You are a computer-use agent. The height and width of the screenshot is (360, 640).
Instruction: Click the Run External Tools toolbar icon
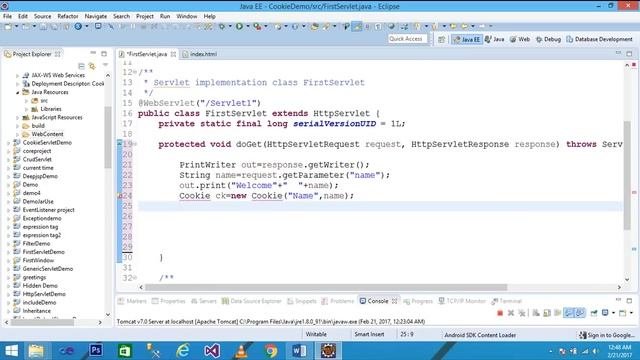click(x=257, y=27)
